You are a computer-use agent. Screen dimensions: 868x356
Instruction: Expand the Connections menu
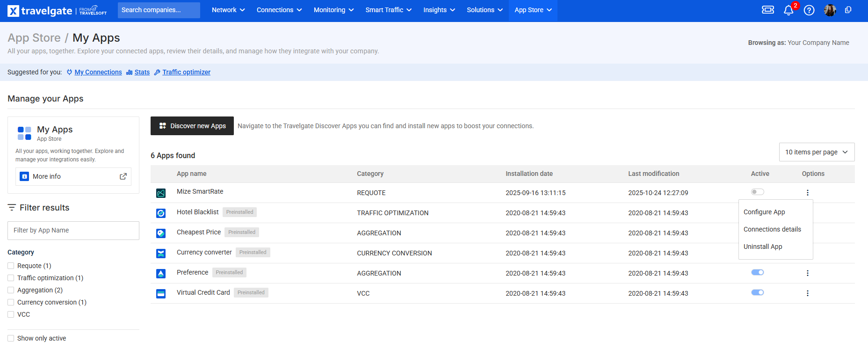click(x=279, y=10)
